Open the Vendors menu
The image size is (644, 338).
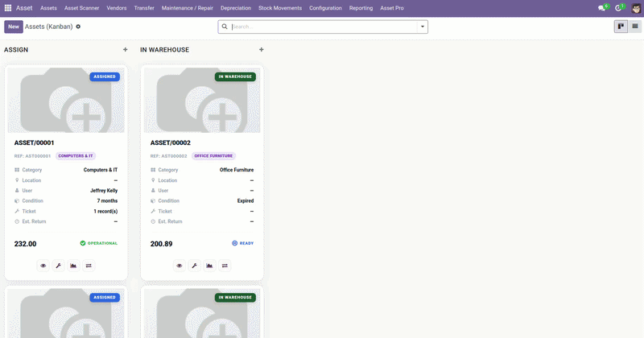click(x=116, y=8)
